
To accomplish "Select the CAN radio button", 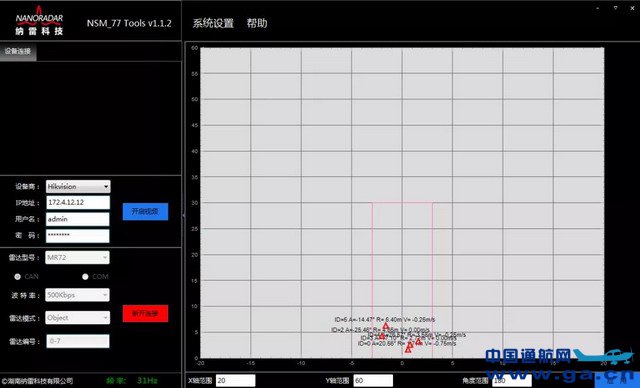I will pyautogui.click(x=18, y=277).
